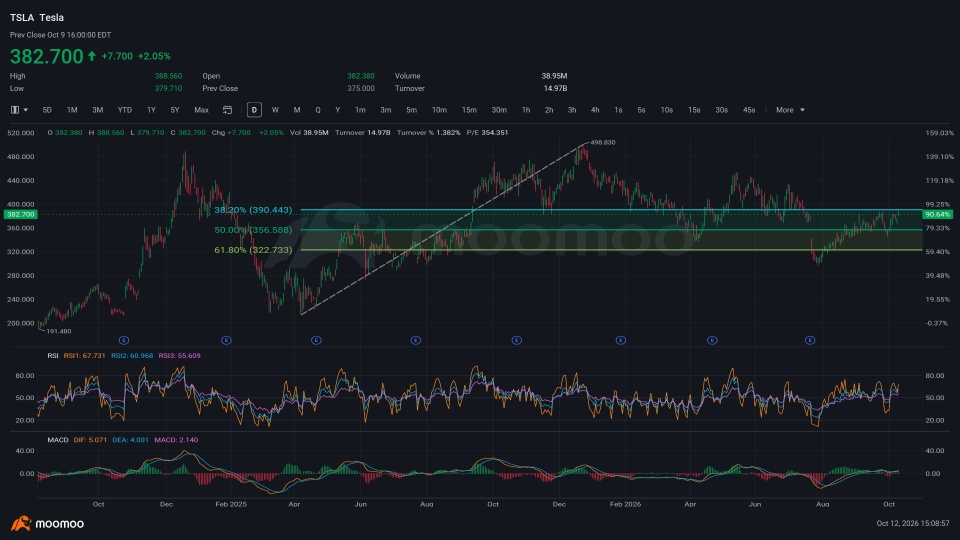The image size is (960, 540).
Task: Click the RSI1: 67.731 value
Action: (84, 356)
